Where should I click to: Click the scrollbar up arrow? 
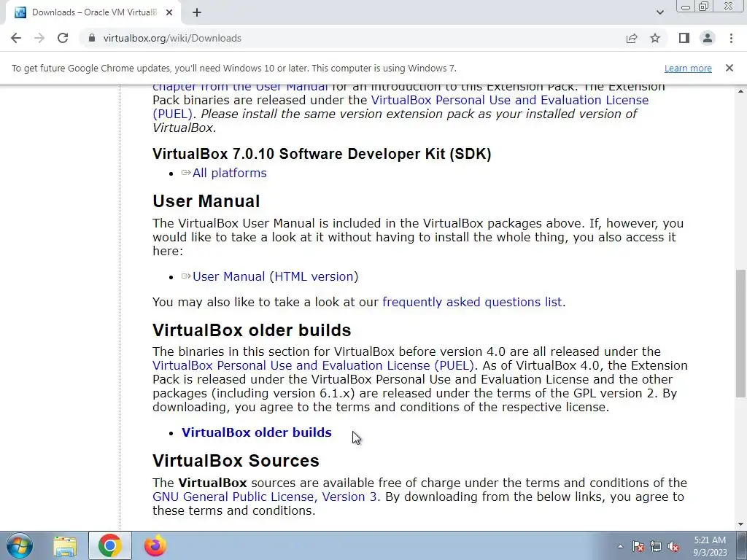(740, 90)
